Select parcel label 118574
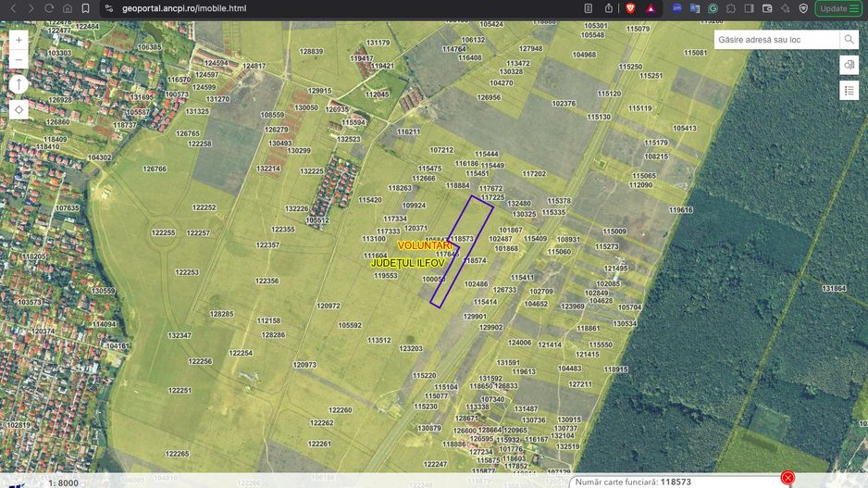The height and width of the screenshot is (488, 868). (475, 260)
